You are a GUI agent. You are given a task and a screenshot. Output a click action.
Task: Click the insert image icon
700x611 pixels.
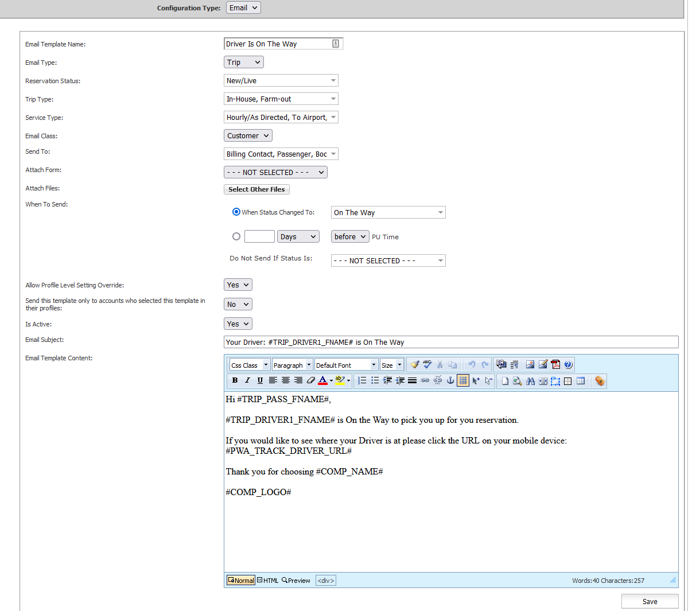pos(530,364)
